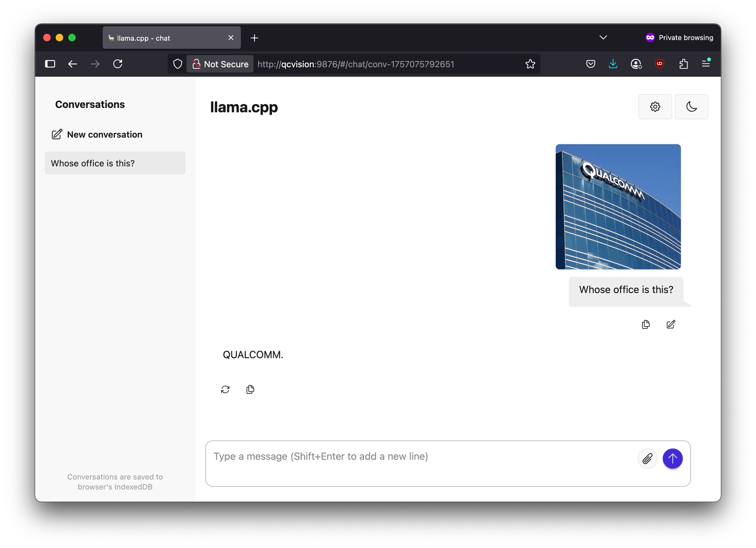Start a New conversation
Viewport: 756px width, 548px height.
click(97, 134)
